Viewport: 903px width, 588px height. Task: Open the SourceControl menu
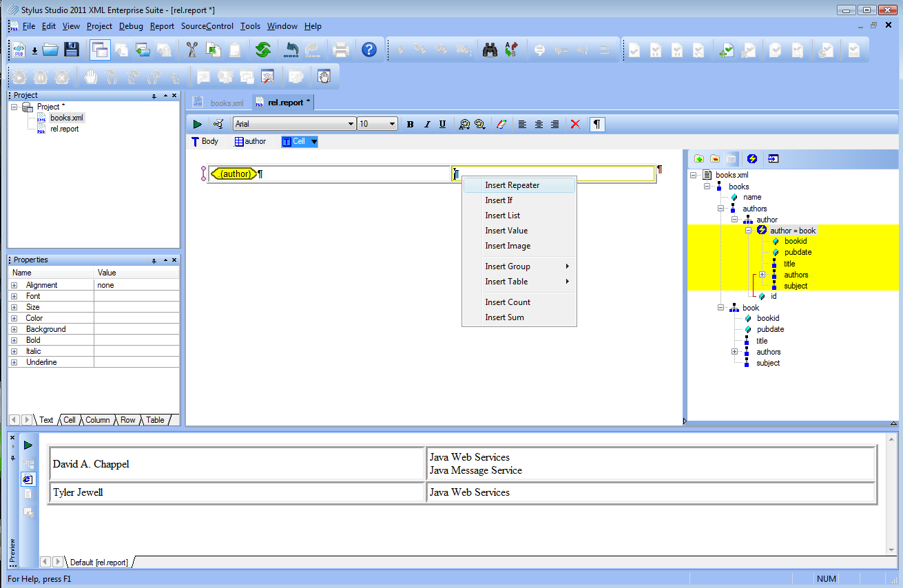tap(207, 26)
